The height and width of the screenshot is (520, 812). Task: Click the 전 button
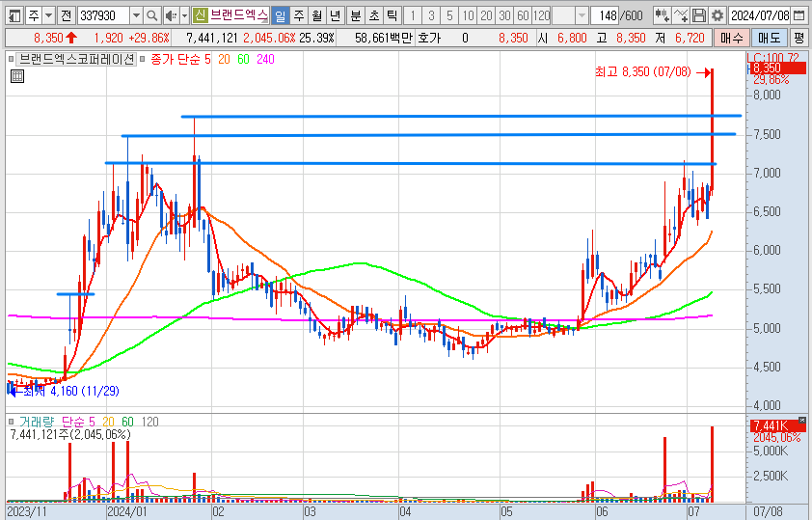coord(66,15)
